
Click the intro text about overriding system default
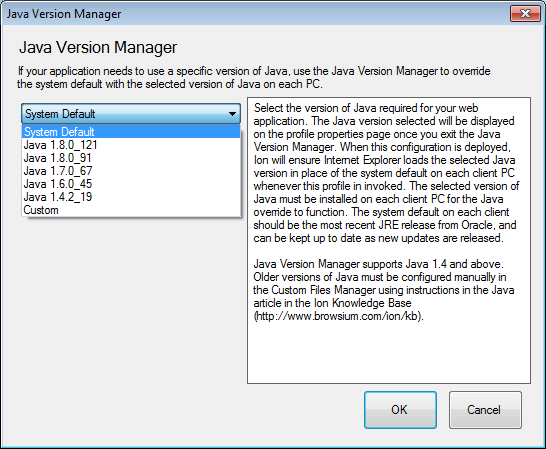point(254,77)
